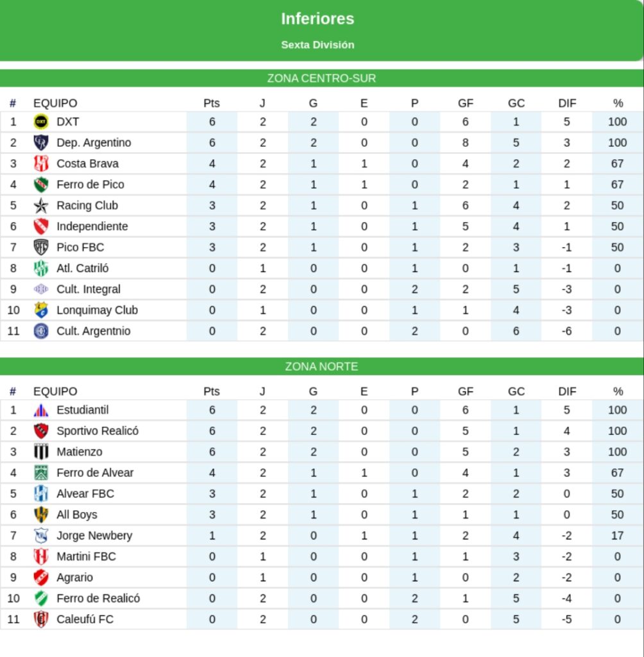Click the Estudiantil crest icon
The height and width of the screenshot is (657, 644).
click(41, 410)
